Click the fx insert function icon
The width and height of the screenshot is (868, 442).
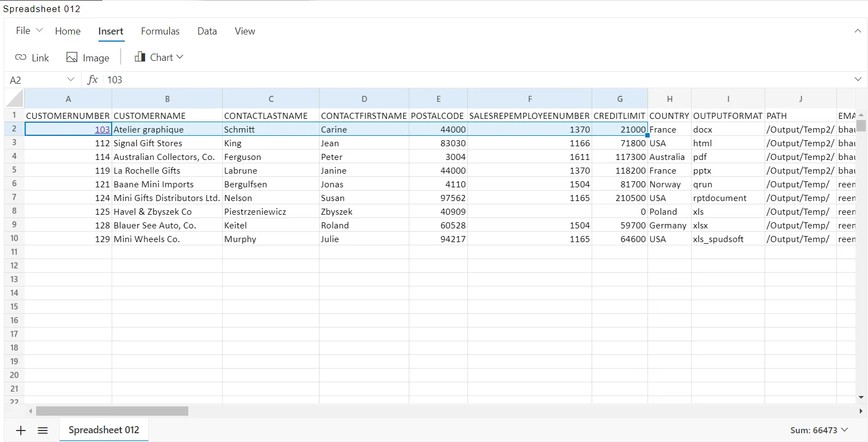click(x=93, y=80)
